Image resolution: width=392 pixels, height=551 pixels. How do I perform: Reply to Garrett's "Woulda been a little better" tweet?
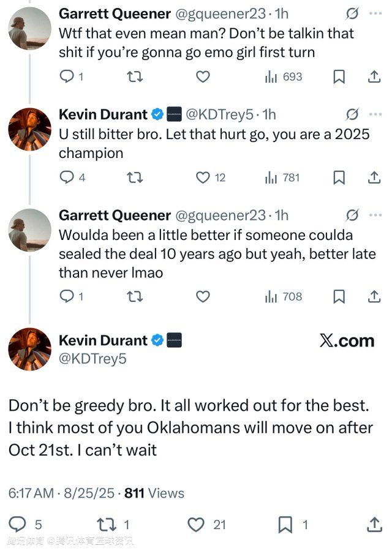pyautogui.click(x=67, y=296)
